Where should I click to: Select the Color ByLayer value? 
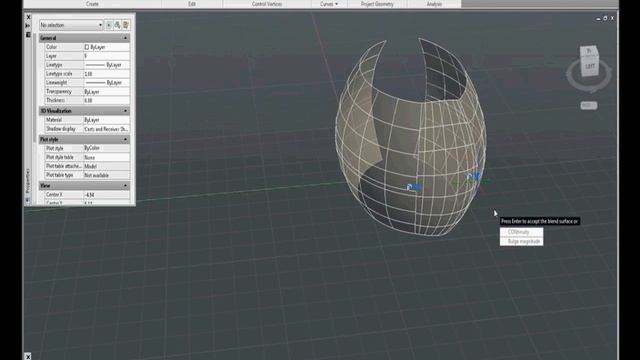pyautogui.click(x=106, y=47)
